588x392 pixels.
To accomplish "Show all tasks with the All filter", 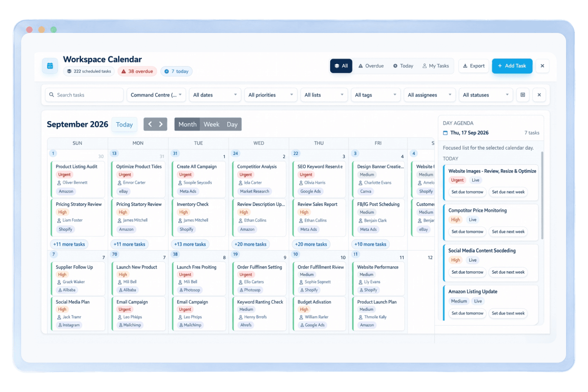I will coord(341,66).
